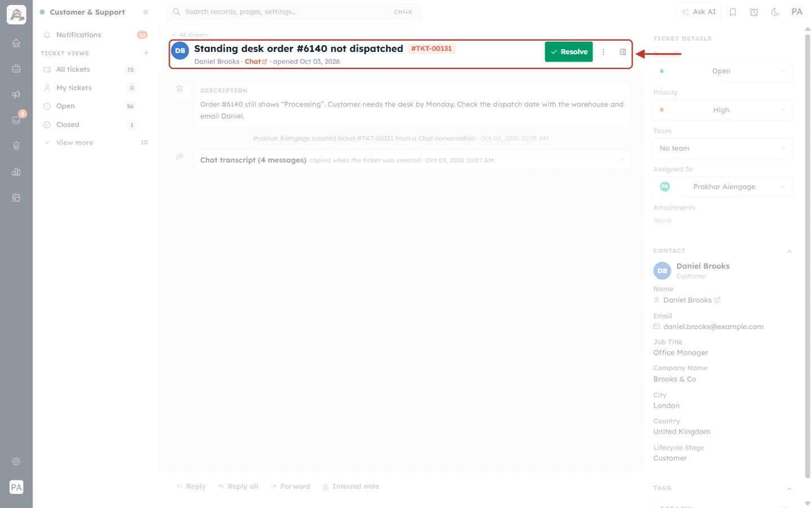The width and height of the screenshot is (812, 508).
Task: Open the robot bot icon in left rail
Action: 16,146
